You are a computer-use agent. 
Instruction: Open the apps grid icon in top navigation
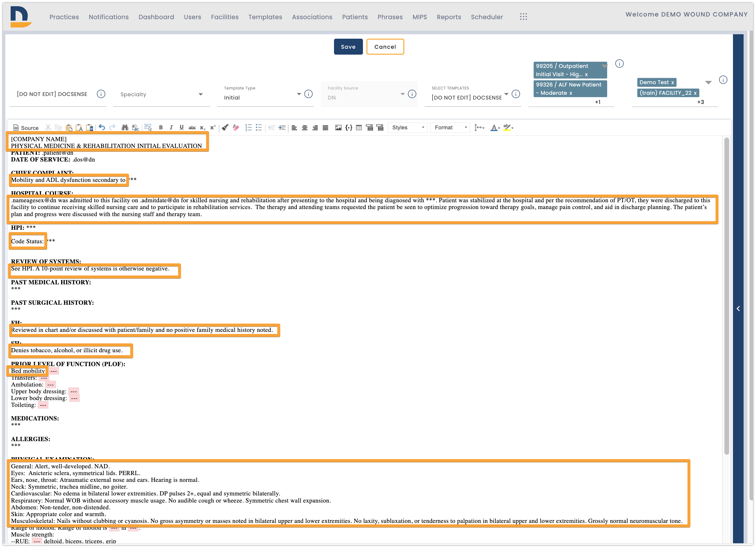523,17
